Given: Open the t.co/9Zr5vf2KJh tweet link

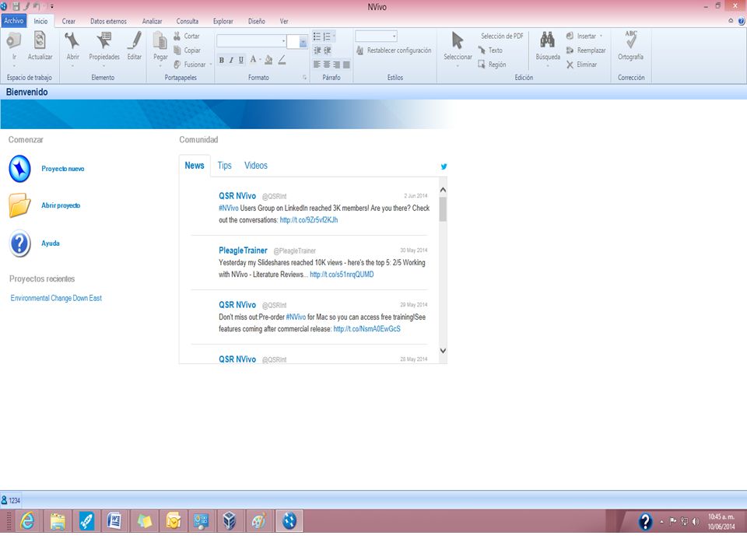Looking at the screenshot, I should (x=309, y=220).
